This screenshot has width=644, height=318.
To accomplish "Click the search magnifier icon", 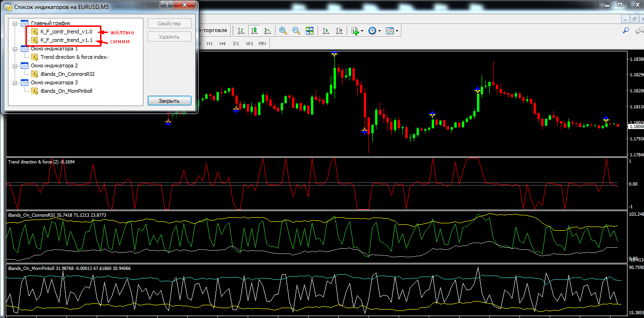I will (x=626, y=31).
